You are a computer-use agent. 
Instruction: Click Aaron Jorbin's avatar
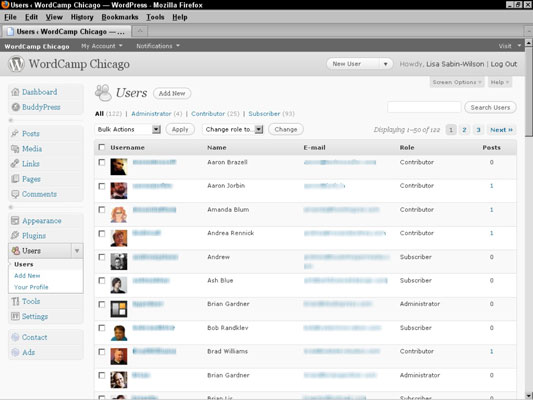pyautogui.click(x=119, y=191)
